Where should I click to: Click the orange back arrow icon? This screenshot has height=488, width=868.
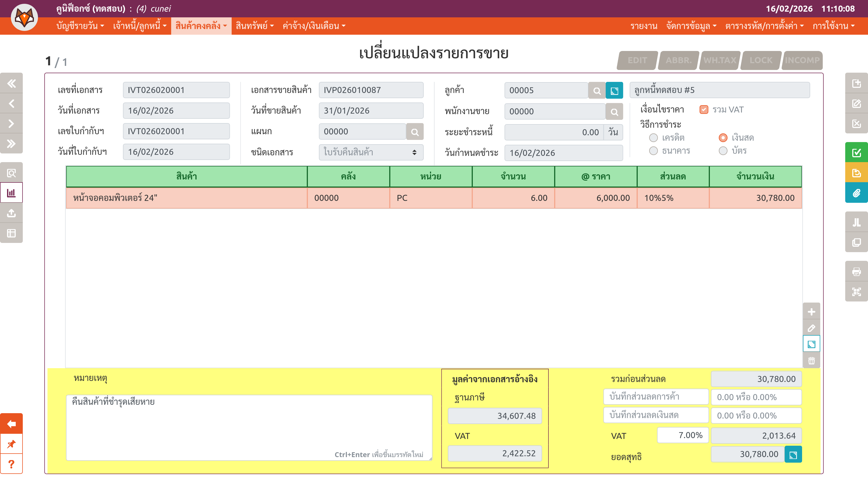point(11,424)
